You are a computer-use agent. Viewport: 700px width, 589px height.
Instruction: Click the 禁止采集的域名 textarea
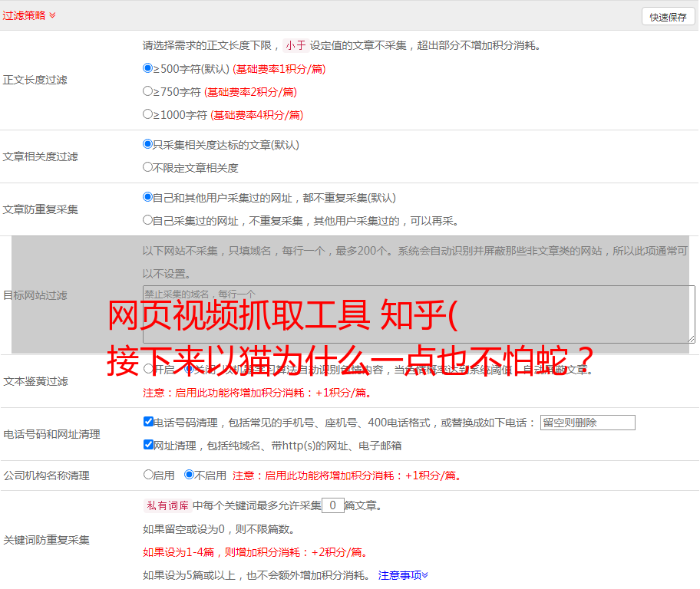[x=419, y=314]
